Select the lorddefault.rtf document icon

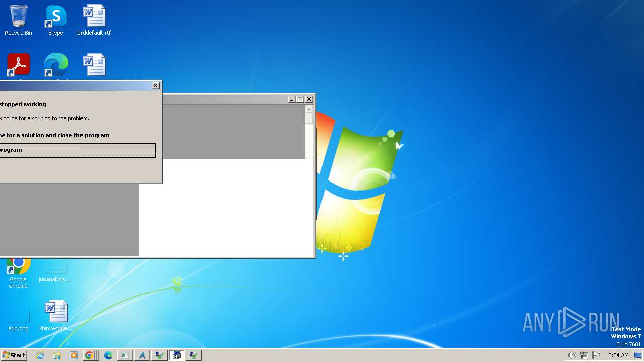(x=94, y=20)
